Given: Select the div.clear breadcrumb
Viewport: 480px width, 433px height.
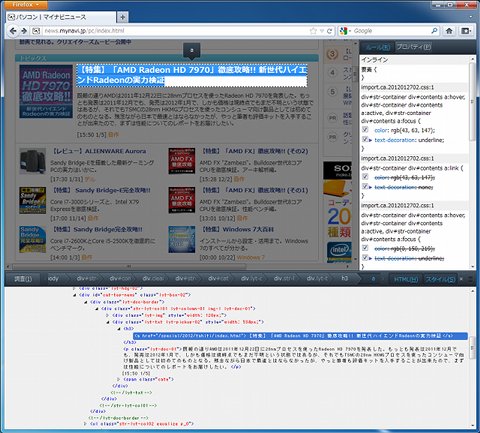Looking at the screenshot, I should coord(153,279).
